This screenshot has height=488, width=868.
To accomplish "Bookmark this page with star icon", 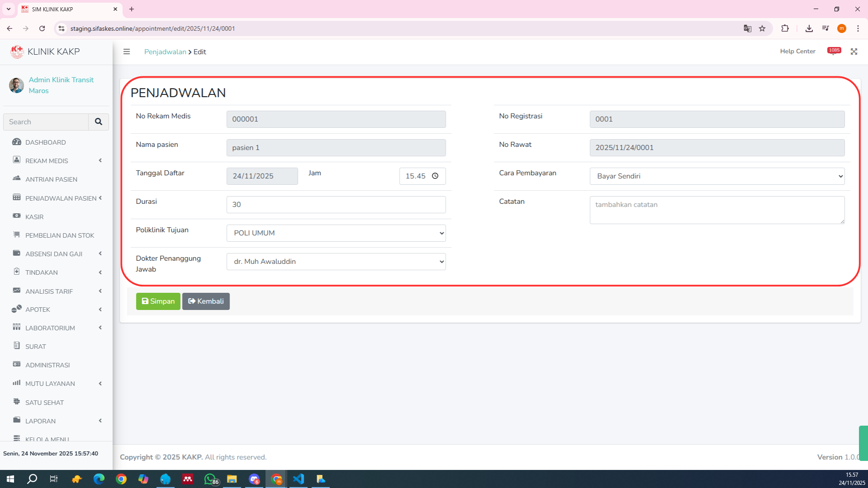I will point(762,28).
